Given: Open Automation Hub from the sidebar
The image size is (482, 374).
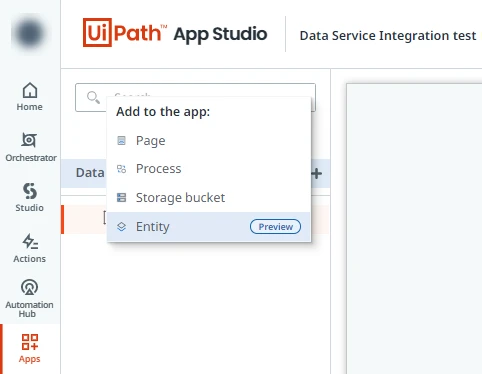Looking at the screenshot, I should click(30, 298).
